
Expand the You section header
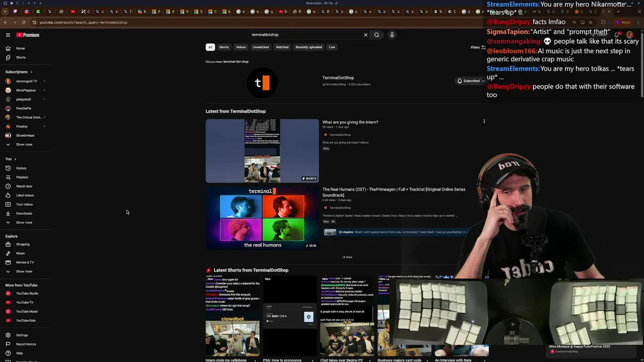(11, 159)
